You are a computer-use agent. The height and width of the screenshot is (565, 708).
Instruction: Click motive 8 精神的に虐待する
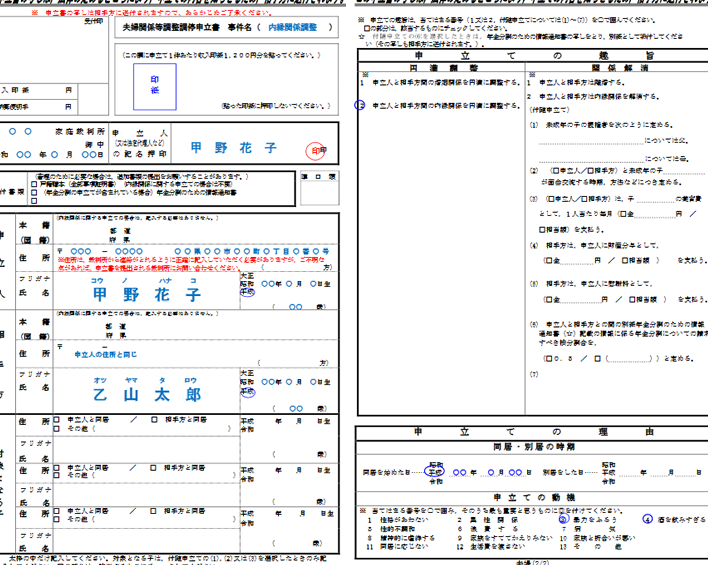401,538
